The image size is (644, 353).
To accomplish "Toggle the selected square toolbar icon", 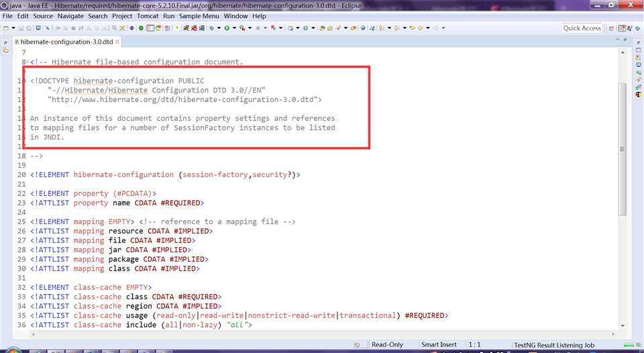I will coord(150,28).
